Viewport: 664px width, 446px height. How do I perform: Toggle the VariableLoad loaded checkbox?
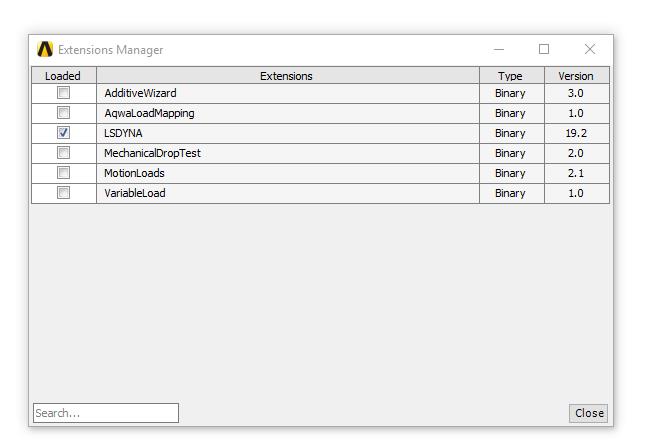tap(64, 193)
